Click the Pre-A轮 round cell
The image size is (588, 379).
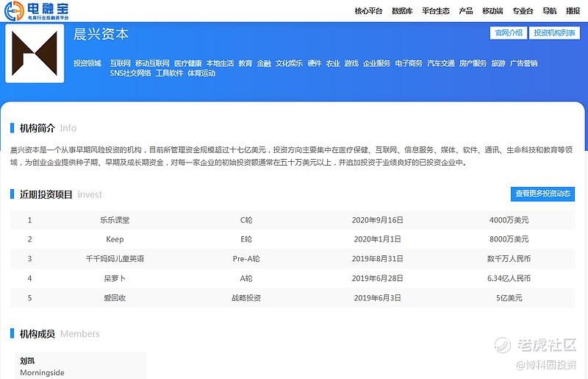246,259
